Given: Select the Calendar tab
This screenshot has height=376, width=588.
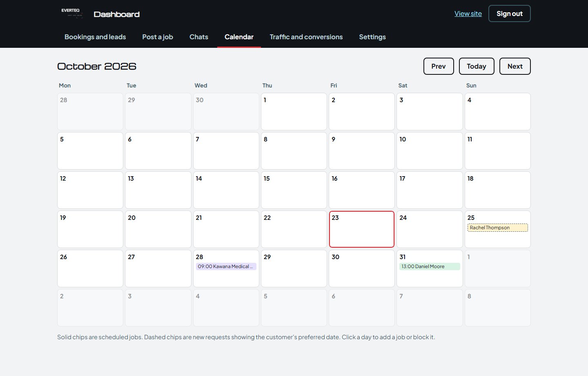Looking at the screenshot, I should click(239, 37).
